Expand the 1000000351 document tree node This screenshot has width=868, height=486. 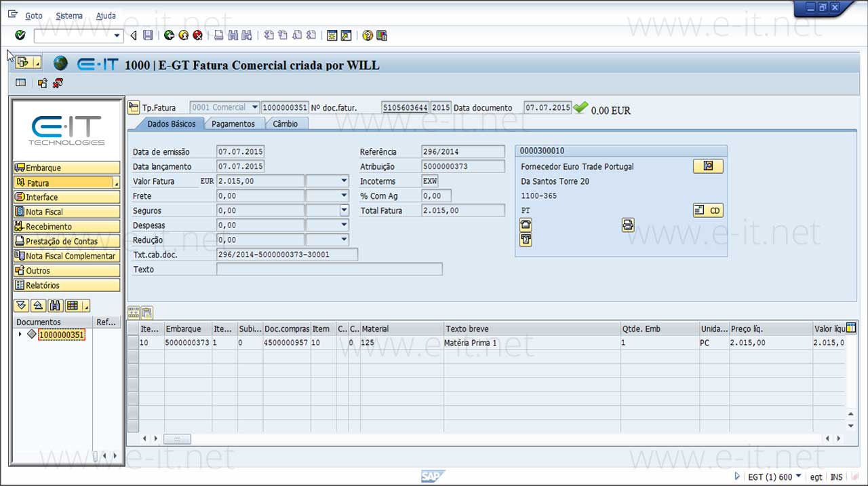tap(20, 334)
